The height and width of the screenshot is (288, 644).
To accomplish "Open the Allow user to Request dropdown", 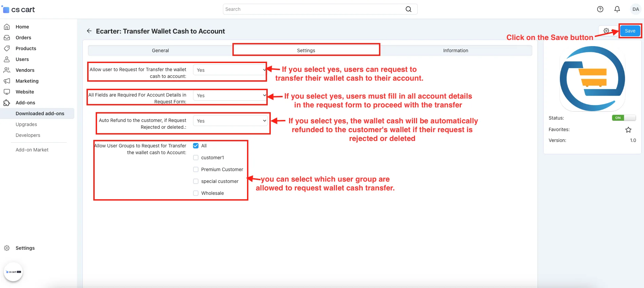I will (x=230, y=70).
